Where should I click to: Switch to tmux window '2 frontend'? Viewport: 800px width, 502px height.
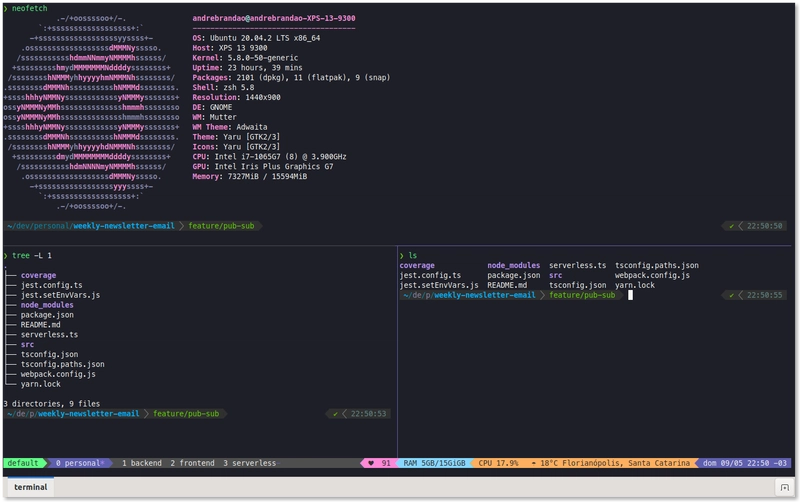[x=192, y=463]
